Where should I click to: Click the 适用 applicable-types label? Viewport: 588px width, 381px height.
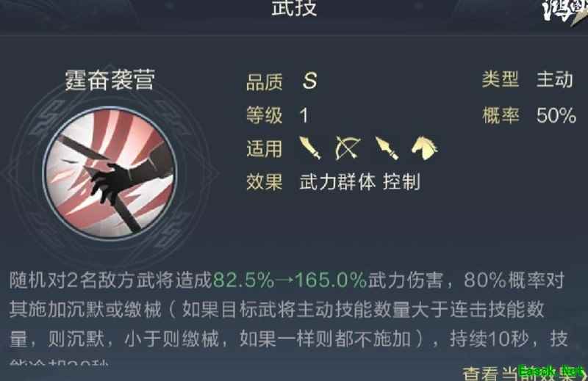(x=264, y=148)
